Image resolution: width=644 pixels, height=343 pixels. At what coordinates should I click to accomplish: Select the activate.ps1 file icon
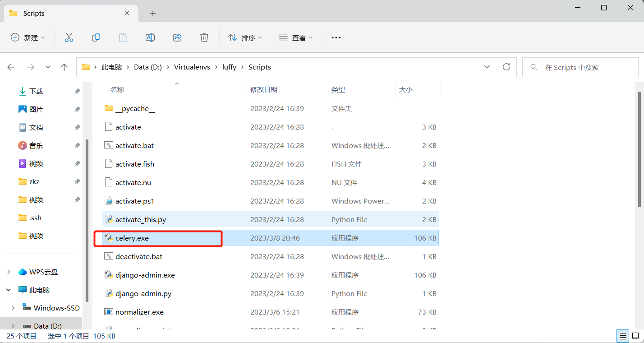pos(108,201)
